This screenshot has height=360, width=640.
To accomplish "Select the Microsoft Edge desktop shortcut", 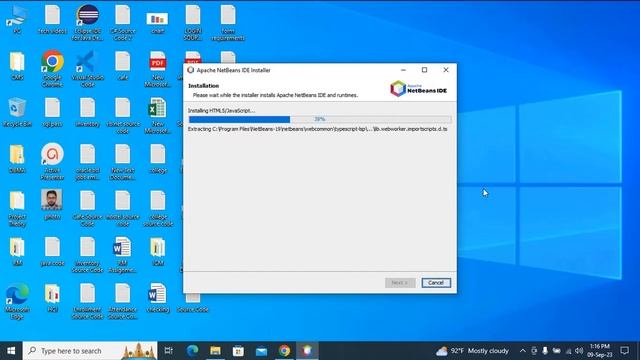I will tap(17, 301).
